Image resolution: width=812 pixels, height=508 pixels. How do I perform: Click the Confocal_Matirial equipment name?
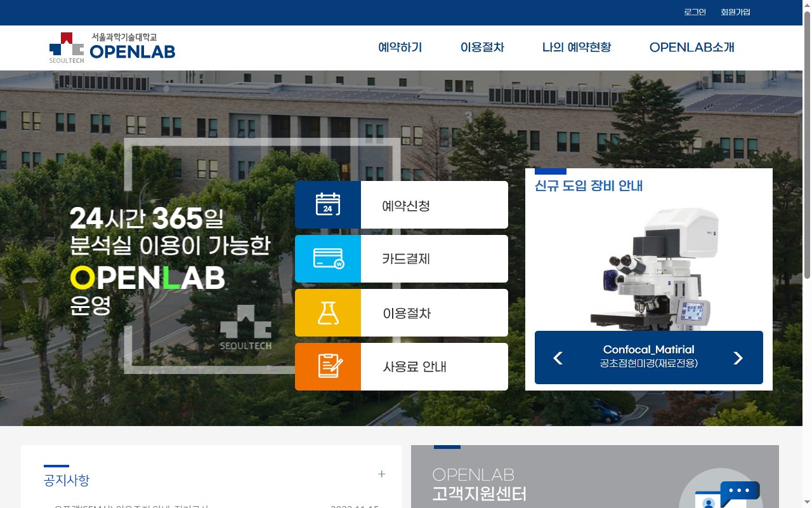(x=648, y=349)
